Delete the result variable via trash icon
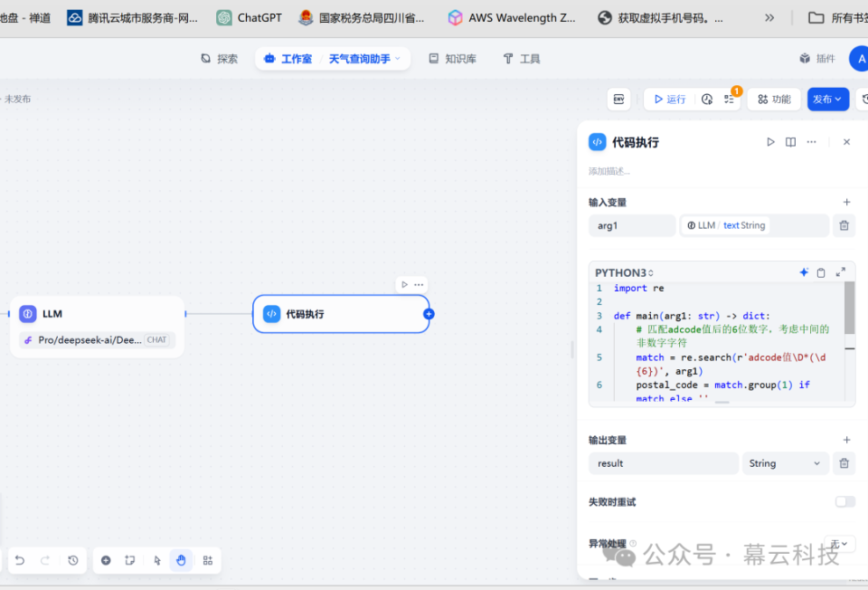This screenshot has height=590, width=868. (x=844, y=462)
